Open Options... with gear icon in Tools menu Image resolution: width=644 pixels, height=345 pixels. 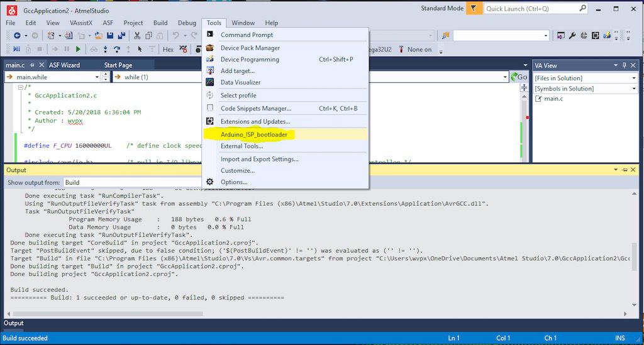(286, 182)
